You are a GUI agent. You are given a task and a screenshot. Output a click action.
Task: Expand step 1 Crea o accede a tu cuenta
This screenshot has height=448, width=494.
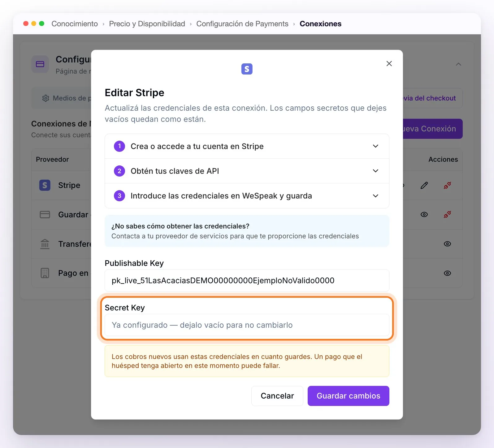click(247, 146)
